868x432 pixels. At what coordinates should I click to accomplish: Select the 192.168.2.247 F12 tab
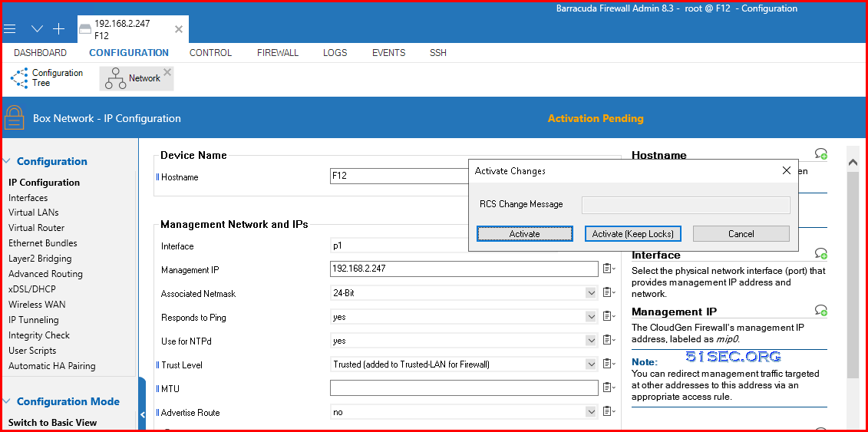(133, 29)
